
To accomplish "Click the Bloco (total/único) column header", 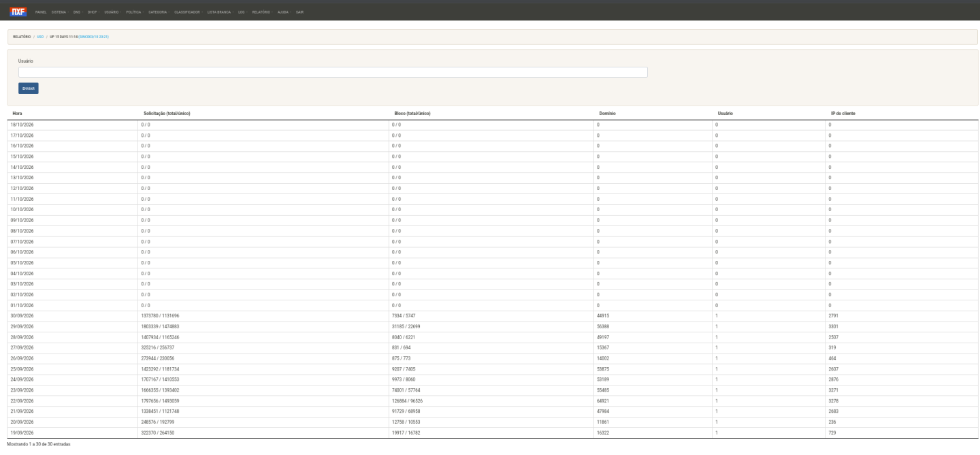I will coord(412,113).
